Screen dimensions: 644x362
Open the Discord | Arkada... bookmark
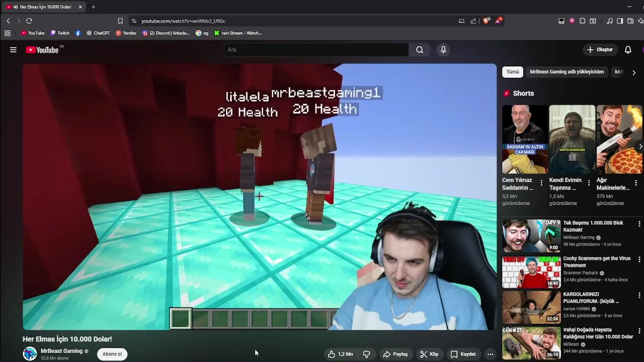(166, 33)
